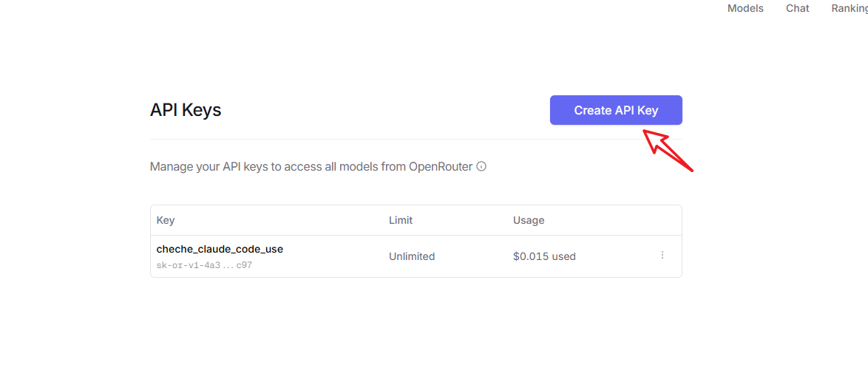Click the Unlimited limit value
The width and height of the screenshot is (868, 390).
412,257
